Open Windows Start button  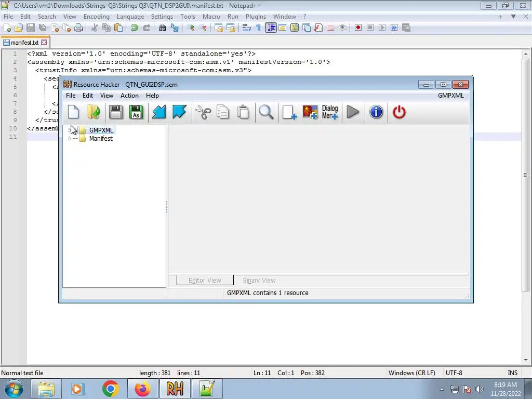pyautogui.click(x=14, y=389)
